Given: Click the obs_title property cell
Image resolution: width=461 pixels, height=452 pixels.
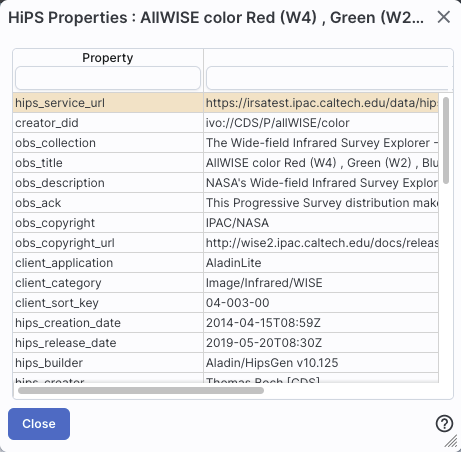Looking at the screenshot, I should tap(108, 163).
